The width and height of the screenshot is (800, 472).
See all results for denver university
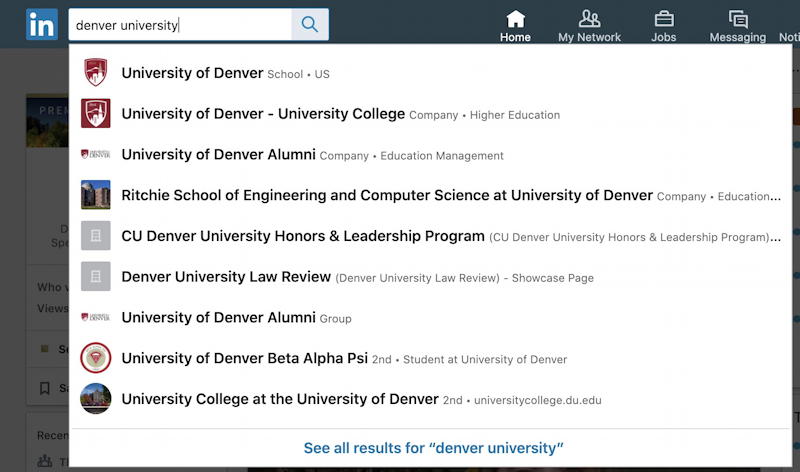433,448
